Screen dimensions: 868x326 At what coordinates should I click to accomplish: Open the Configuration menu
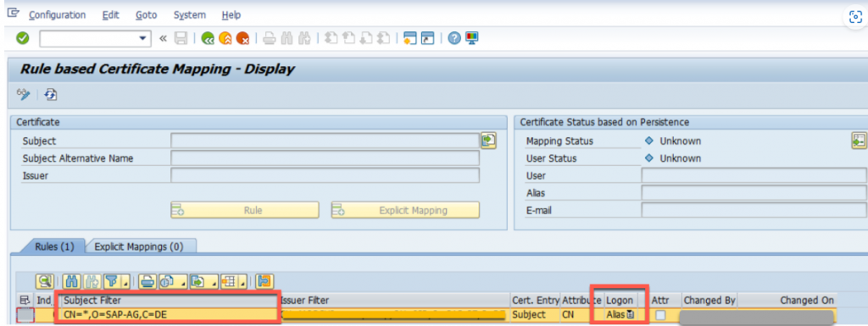58,15
